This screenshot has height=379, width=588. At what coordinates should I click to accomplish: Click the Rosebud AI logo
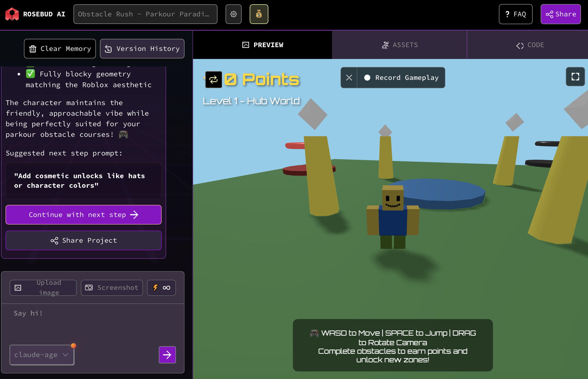click(x=12, y=14)
